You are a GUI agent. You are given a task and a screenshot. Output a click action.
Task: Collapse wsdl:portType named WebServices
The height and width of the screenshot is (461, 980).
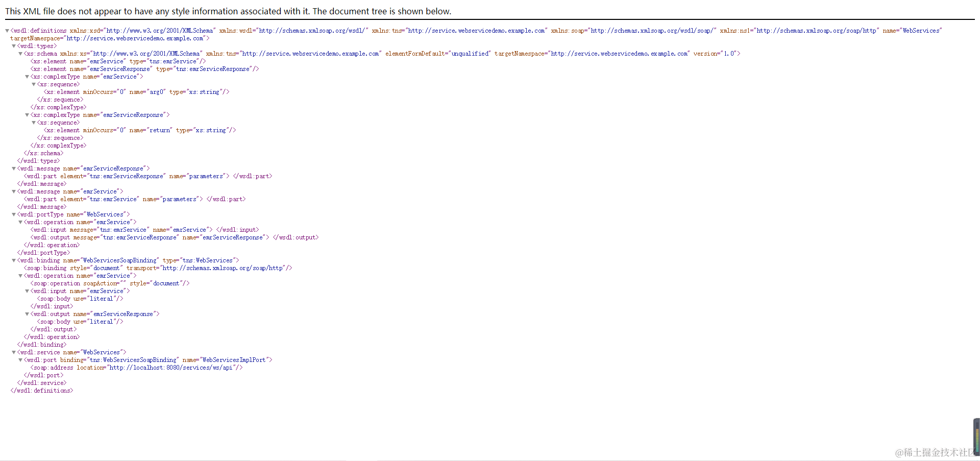pyautogui.click(x=14, y=214)
